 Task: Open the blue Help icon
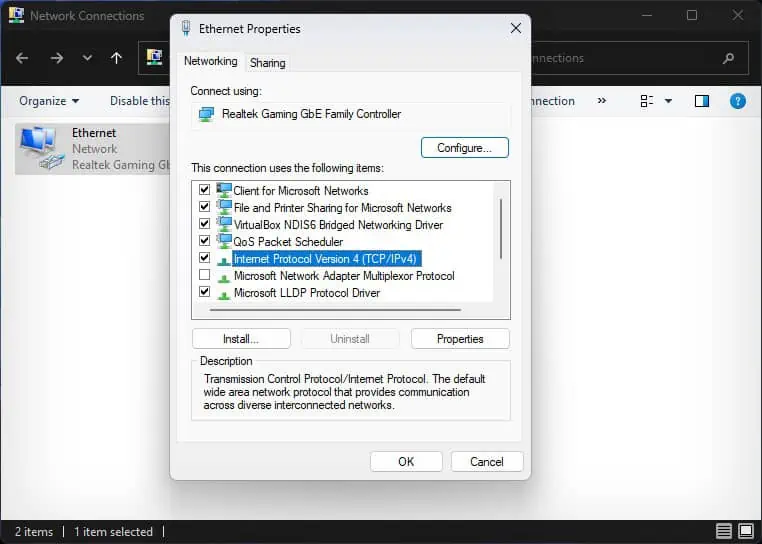738,101
